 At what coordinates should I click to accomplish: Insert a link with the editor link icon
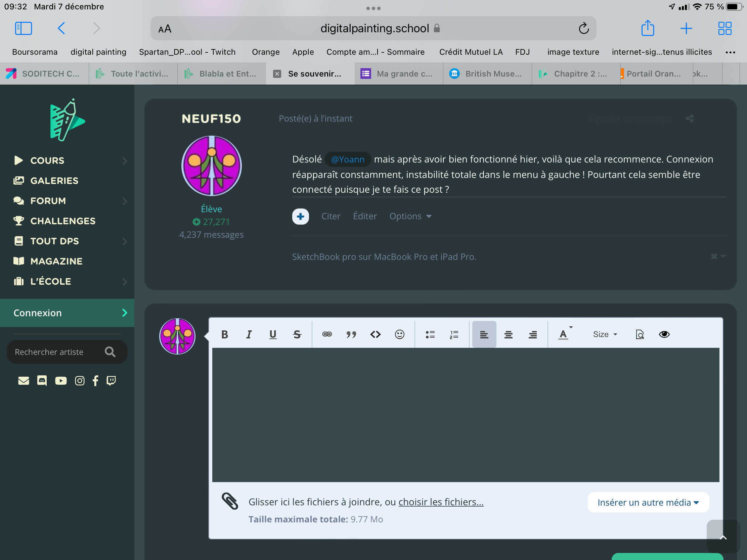pos(326,334)
